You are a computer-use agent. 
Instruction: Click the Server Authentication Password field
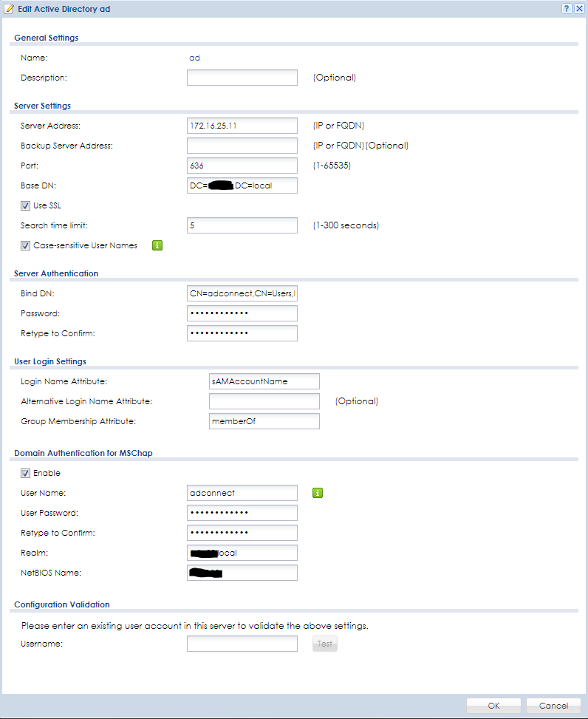[x=242, y=313]
